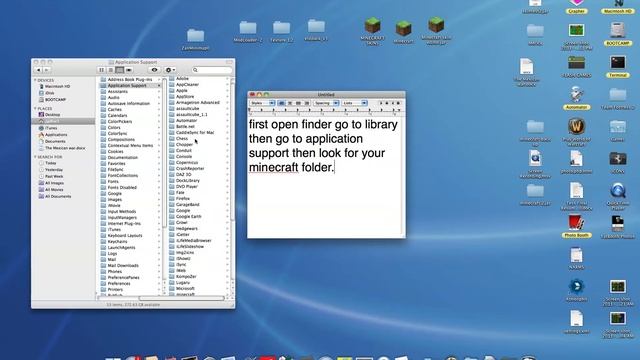This screenshot has height=360, width=640.
Task: Open the Styles dropdown in TextEdit
Action: 262,103
